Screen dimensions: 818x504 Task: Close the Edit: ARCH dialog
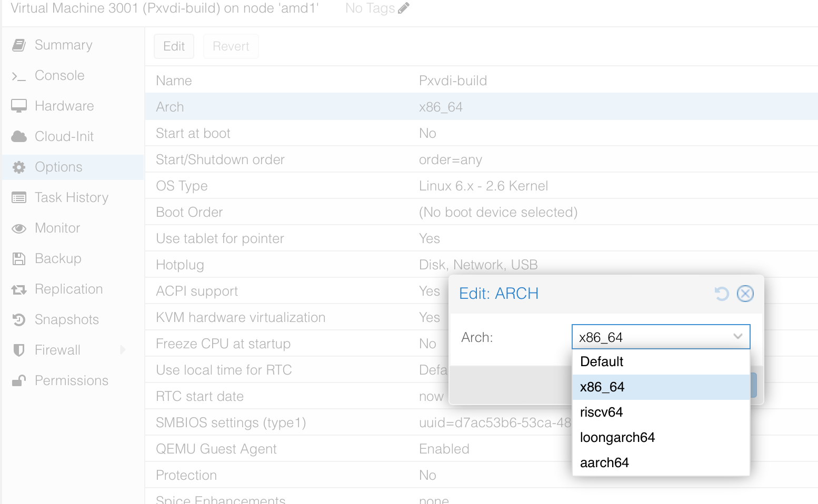tap(745, 294)
